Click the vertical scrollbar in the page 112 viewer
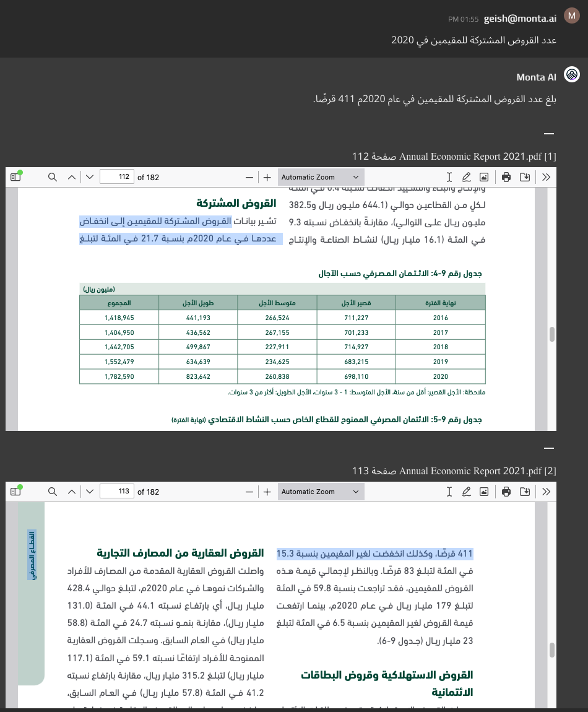588x712 pixels. (551, 334)
